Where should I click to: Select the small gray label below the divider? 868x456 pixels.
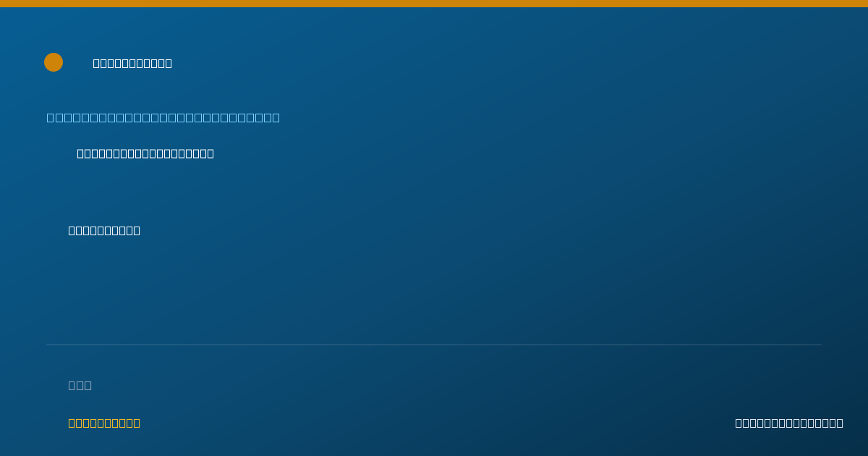click(80, 385)
